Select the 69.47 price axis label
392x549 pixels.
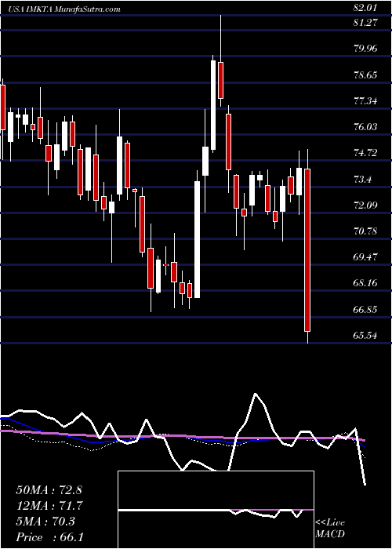pyautogui.click(x=366, y=257)
